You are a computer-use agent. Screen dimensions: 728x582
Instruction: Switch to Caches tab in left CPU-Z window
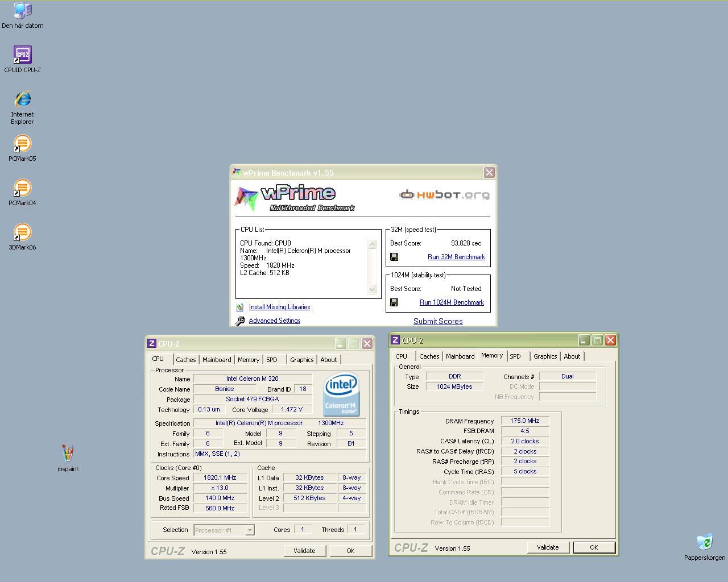[x=185, y=360]
